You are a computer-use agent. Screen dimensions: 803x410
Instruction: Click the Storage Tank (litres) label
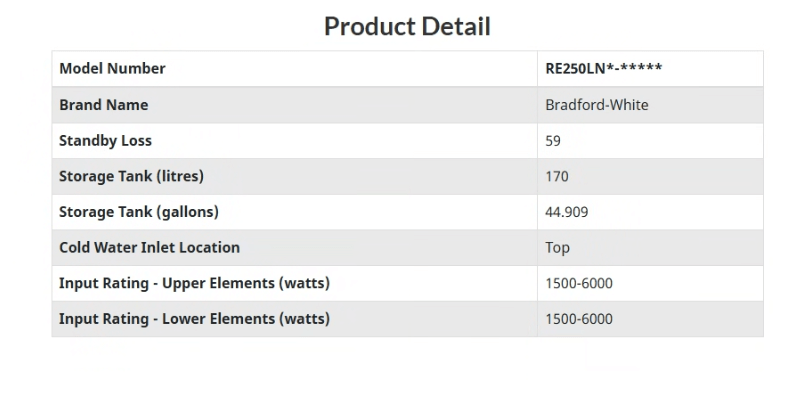point(131,177)
